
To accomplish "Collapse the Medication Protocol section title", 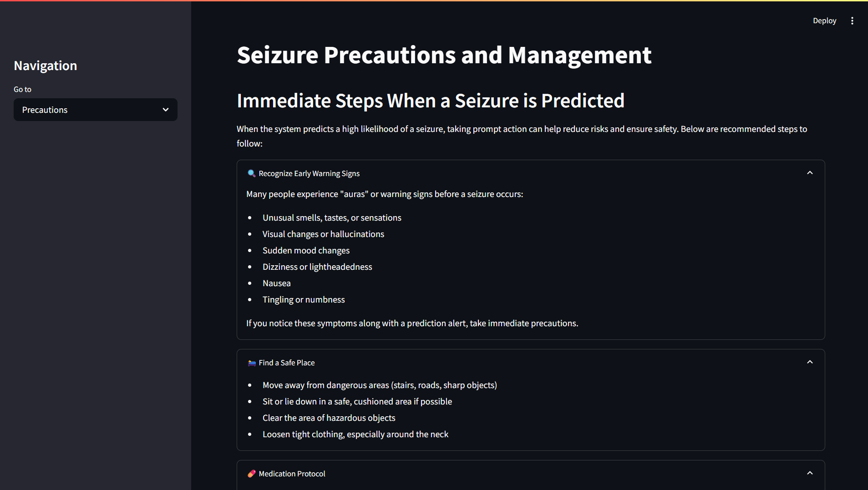I will click(x=292, y=474).
